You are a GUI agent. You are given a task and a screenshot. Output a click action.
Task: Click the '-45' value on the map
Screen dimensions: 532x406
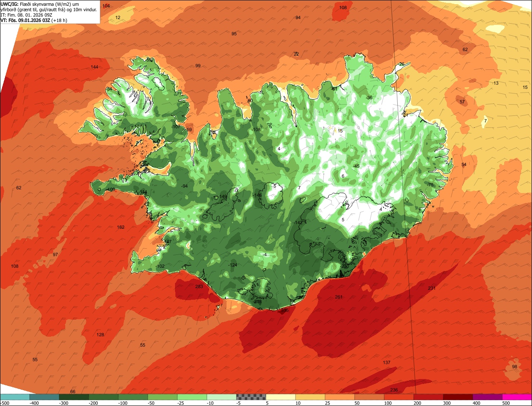[356, 166]
